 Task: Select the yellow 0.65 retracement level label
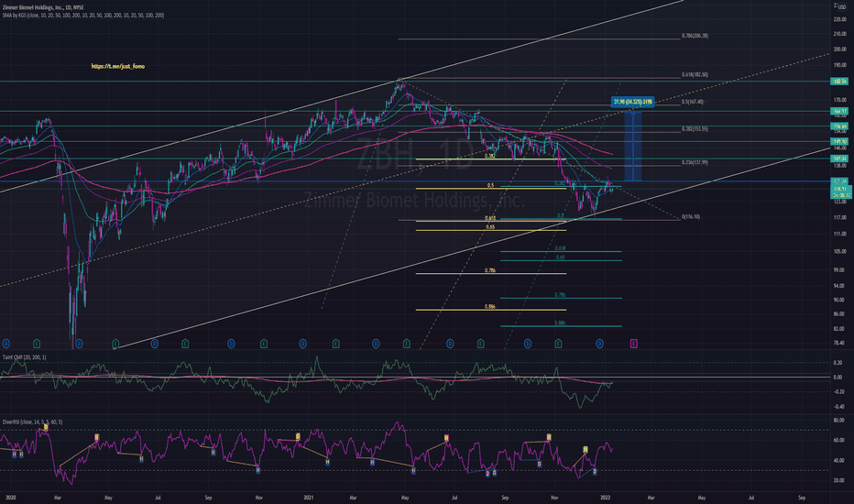490,226
